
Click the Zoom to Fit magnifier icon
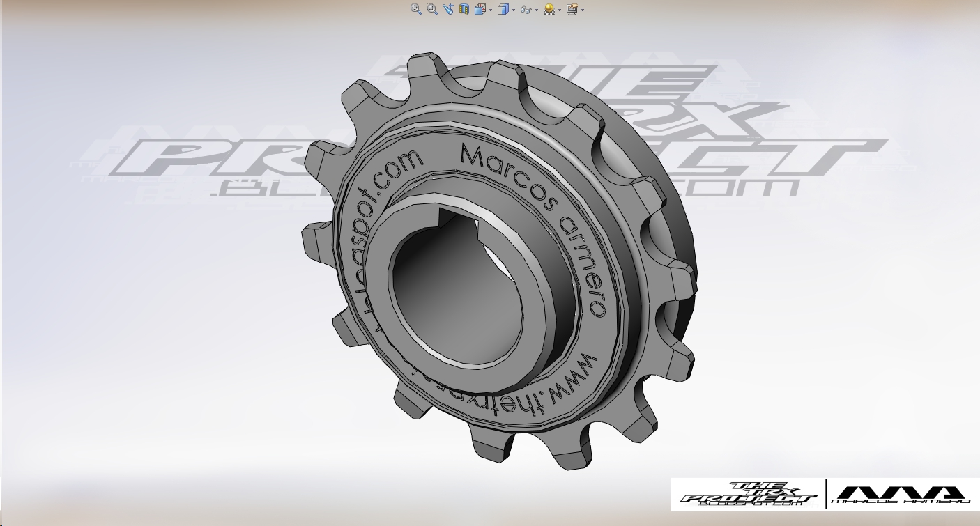(x=416, y=9)
